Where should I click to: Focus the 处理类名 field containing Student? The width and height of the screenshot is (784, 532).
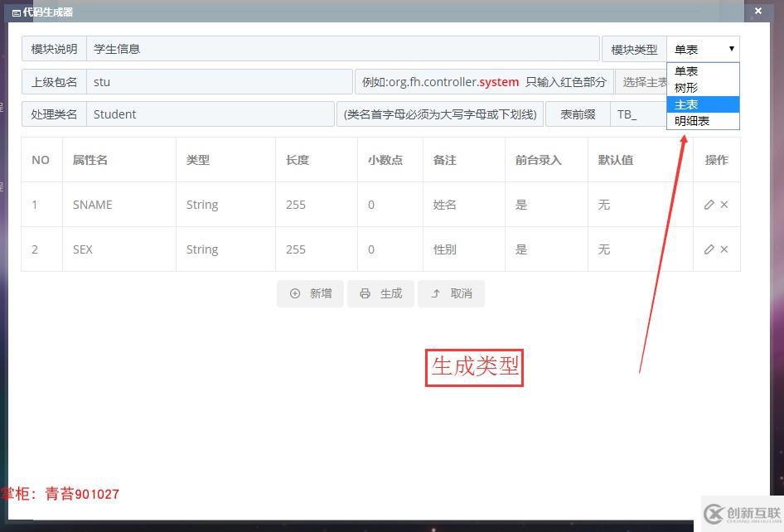click(211, 114)
